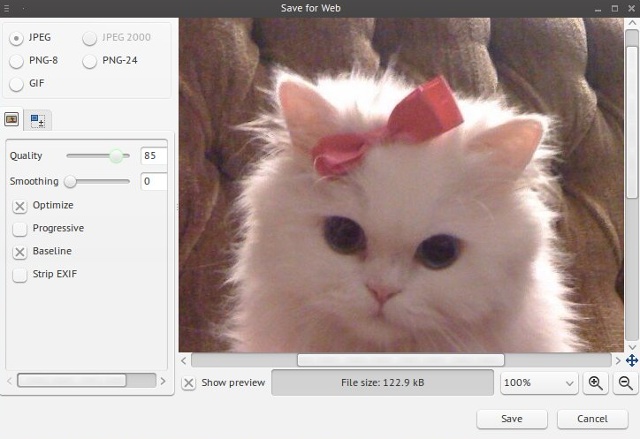Switch to the resize/crop options tab icon

click(38, 120)
